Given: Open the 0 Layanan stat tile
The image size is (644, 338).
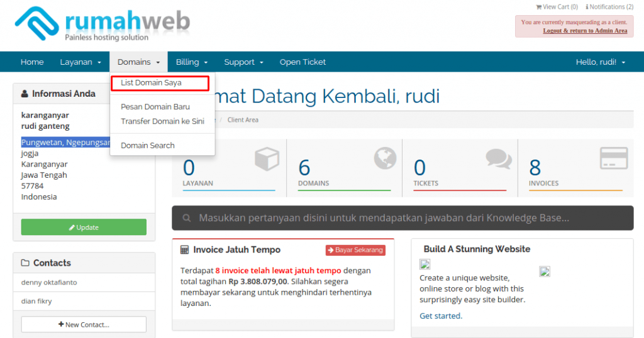Looking at the screenshot, I should [x=229, y=168].
